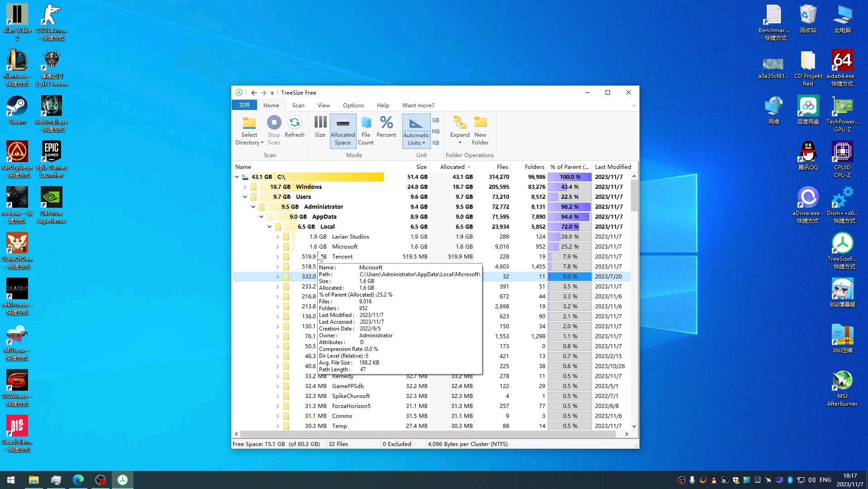The height and width of the screenshot is (489, 868).
Task: Open the 回收站 recycle bin
Action: point(808,19)
